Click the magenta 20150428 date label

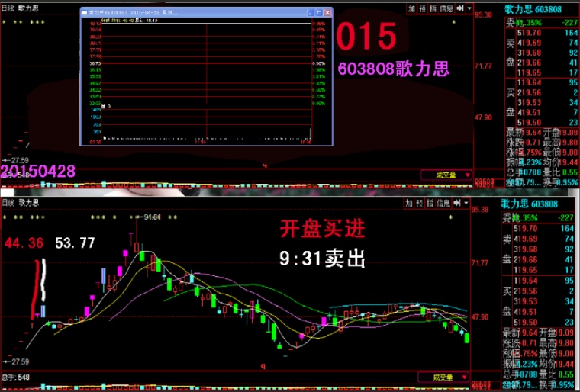coord(37,172)
